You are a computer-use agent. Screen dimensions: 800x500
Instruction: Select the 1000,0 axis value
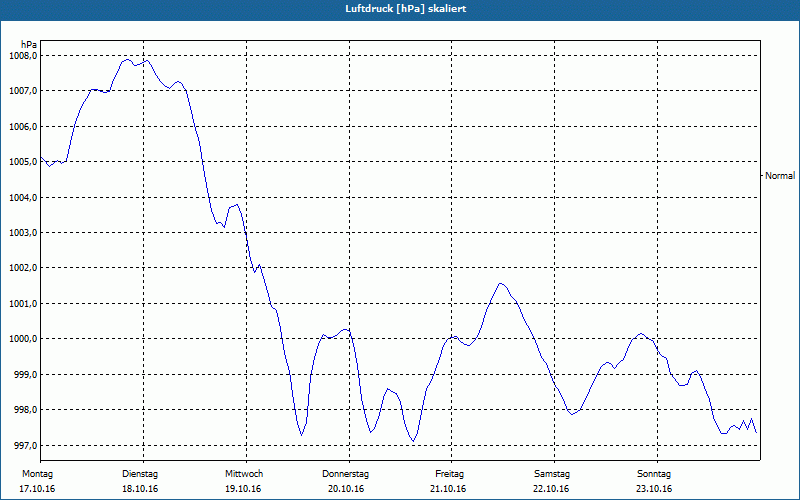pyautogui.click(x=23, y=339)
